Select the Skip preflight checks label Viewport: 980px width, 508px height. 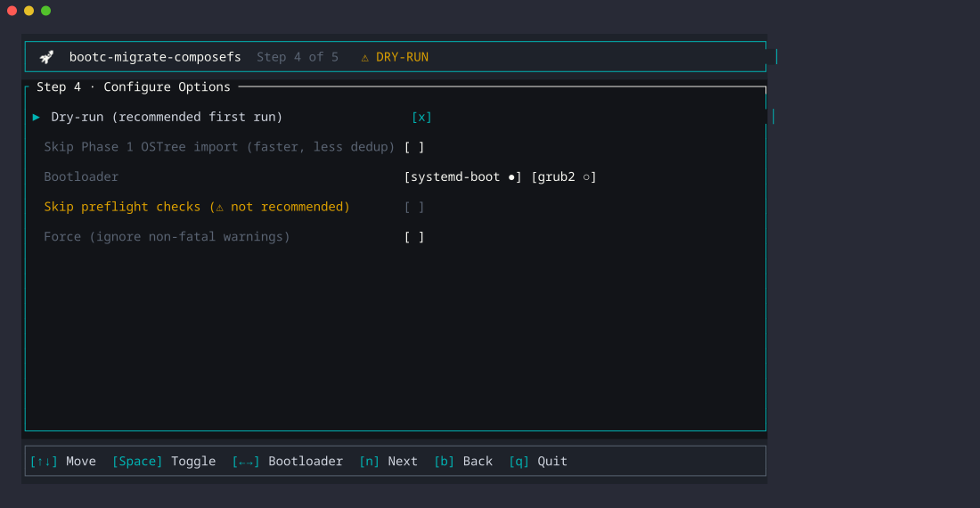[197, 207]
